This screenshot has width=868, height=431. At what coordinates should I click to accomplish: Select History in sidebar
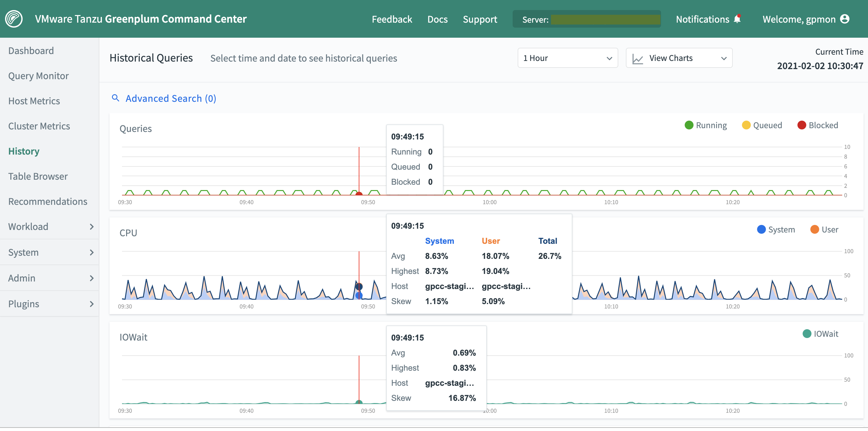tap(24, 151)
